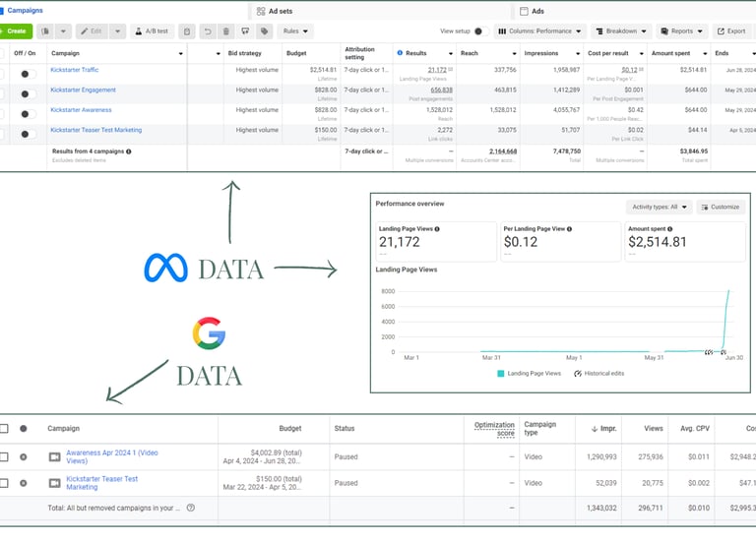The width and height of the screenshot is (756, 541).
Task: Click the 2,164,668 total reach value
Action: [503, 151]
